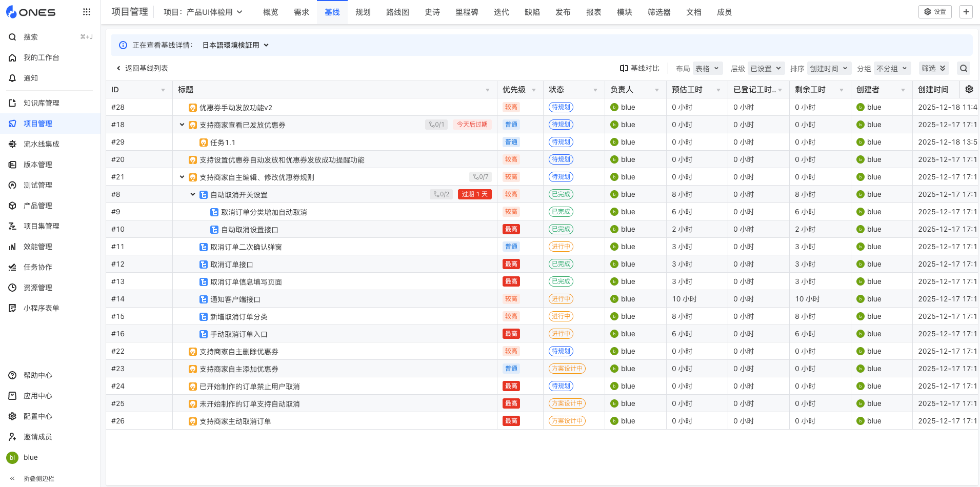Switch to the 规划 tab
Image resolution: width=980 pixels, height=487 pixels.
click(363, 12)
